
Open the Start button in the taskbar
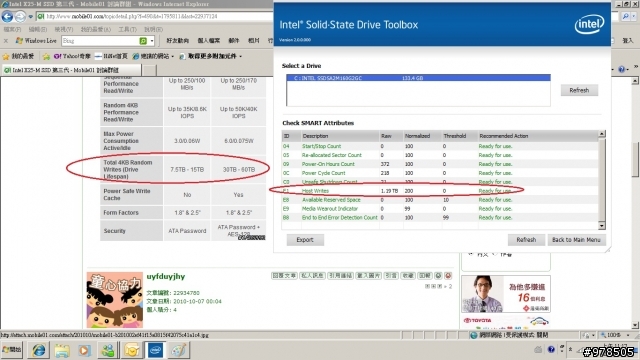click(12, 350)
